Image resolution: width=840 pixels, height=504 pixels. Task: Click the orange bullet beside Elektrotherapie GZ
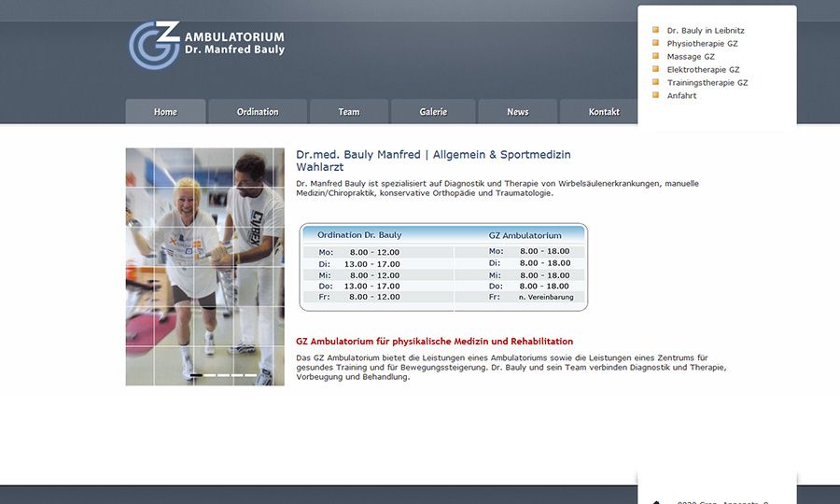655,69
